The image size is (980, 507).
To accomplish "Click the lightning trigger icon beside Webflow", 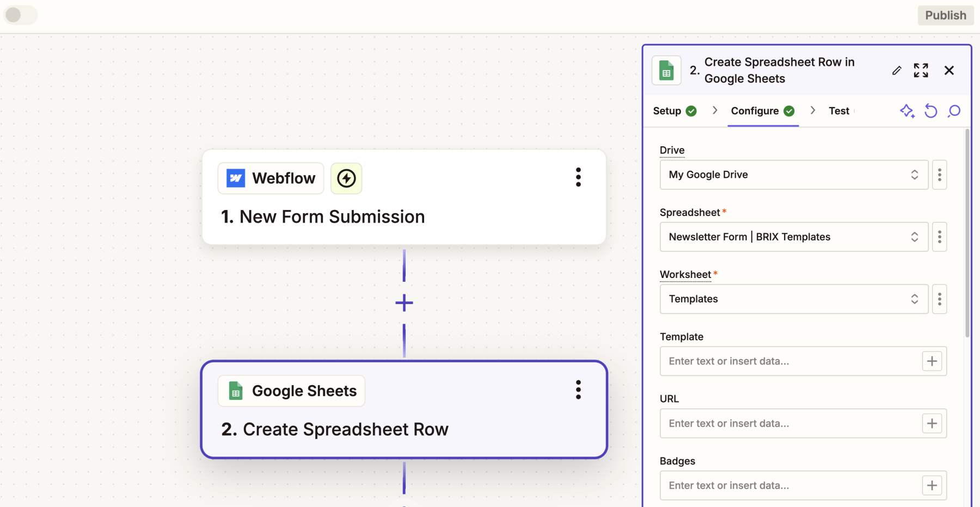I will (x=346, y=178).
